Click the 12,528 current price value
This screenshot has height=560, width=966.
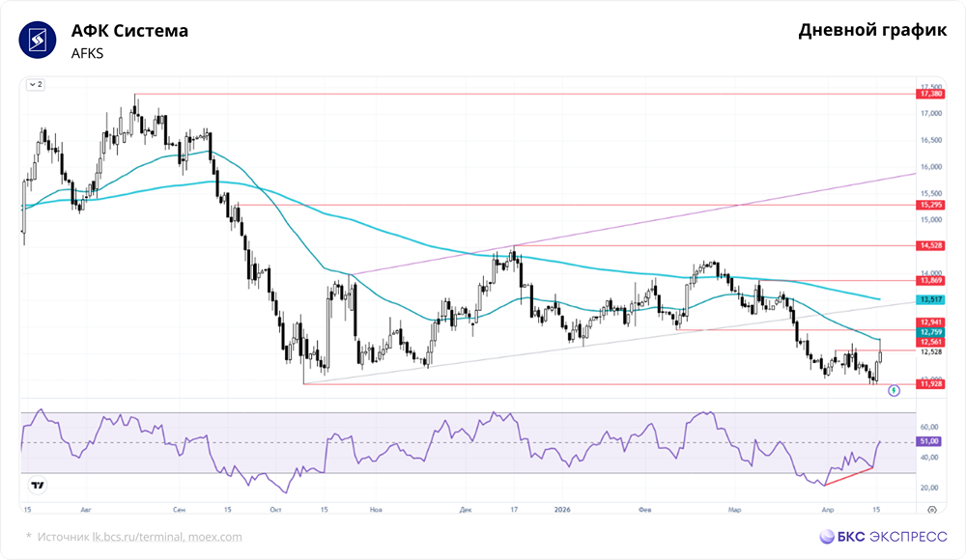931,351
